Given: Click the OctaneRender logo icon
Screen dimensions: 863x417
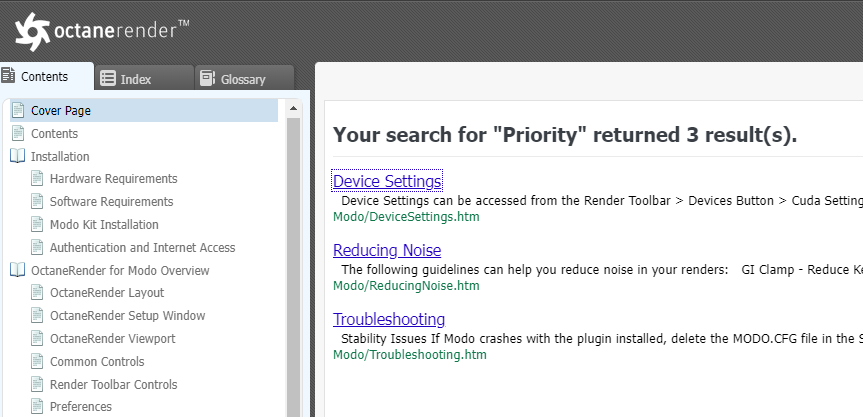Looking at the screenshot, I should (x=33, y=32).
